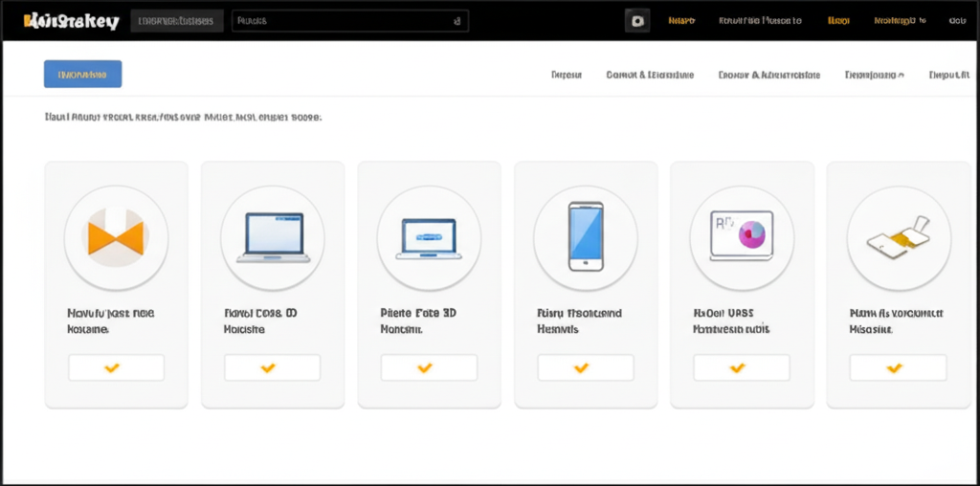Click the site logo in the top-left corner
This screenshot has height=486, width=980.
pyautogui.click(x=71, y=22)
